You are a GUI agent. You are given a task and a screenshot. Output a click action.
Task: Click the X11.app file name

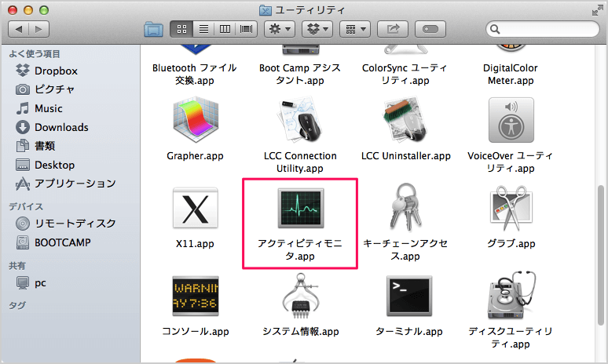tap(195, 243)
